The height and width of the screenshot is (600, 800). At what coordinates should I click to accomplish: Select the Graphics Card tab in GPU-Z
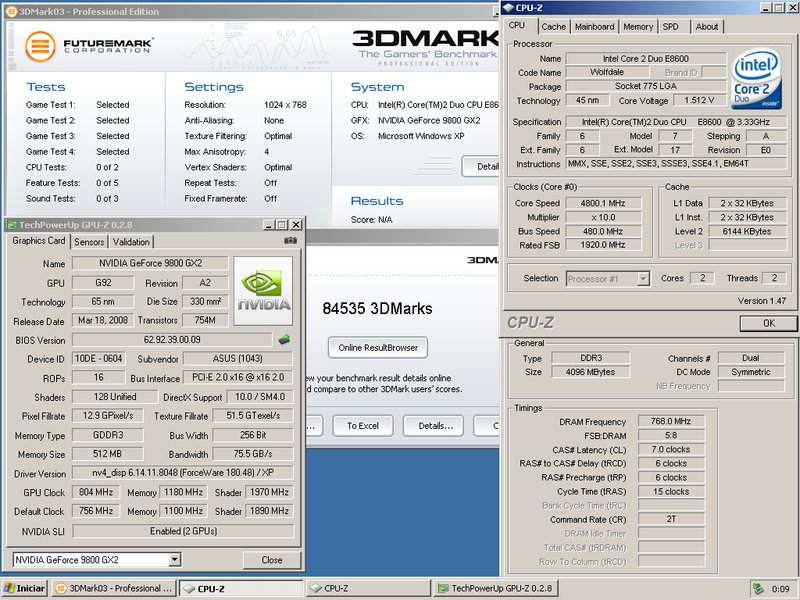pyautogui.click(x=39, y=241)
